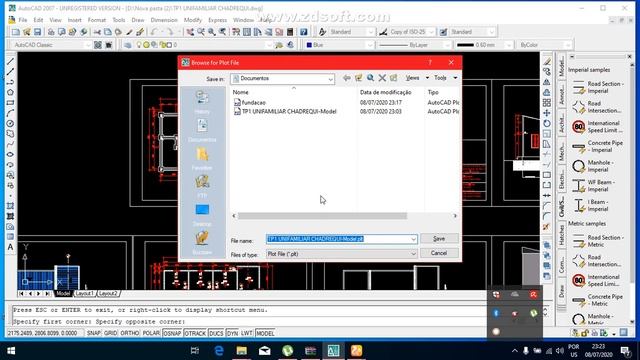Toggle DUCS in status bar
Screen dimensions: 640x360
click(216, 333)
